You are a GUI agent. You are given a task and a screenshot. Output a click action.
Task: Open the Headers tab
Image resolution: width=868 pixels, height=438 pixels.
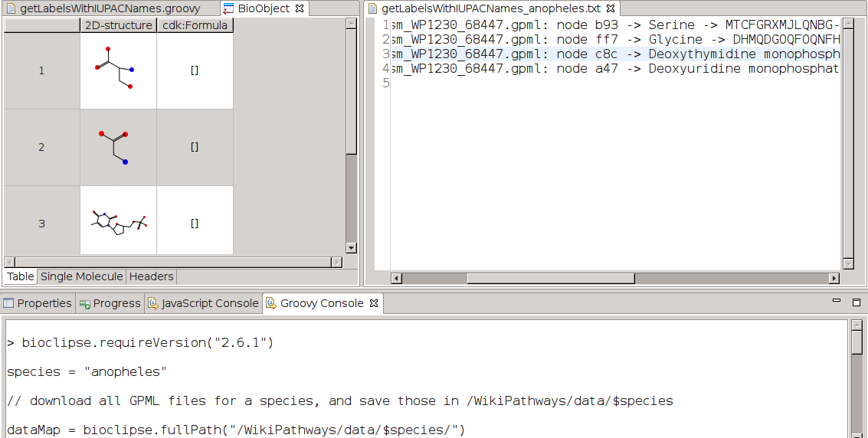click(x=151, y=276)
